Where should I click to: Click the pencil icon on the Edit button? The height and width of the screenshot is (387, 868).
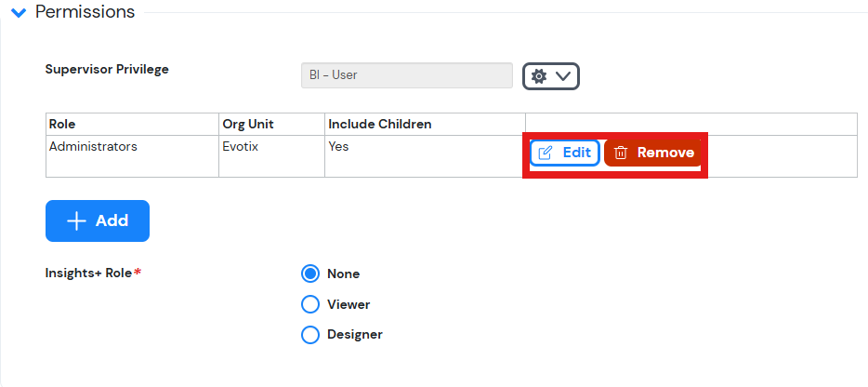point(546,153)
